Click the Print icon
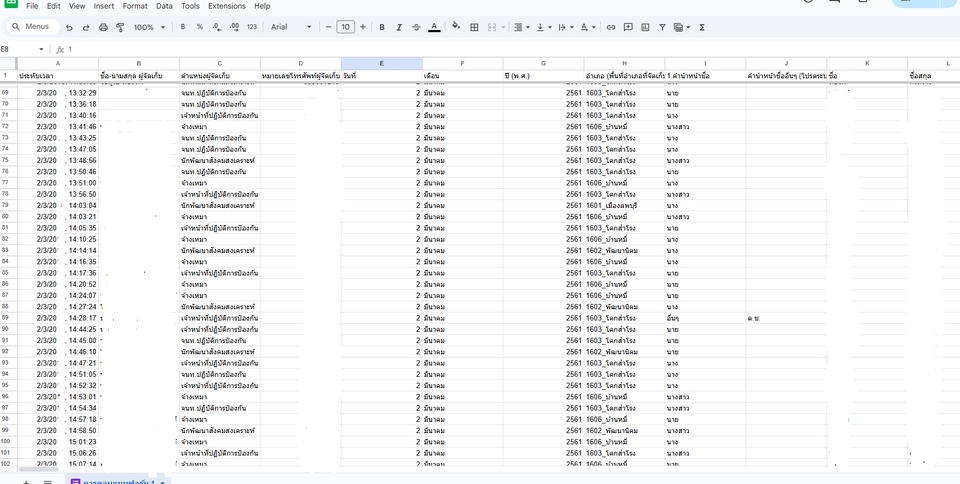The image size is (960, 484). pos(103,28)
